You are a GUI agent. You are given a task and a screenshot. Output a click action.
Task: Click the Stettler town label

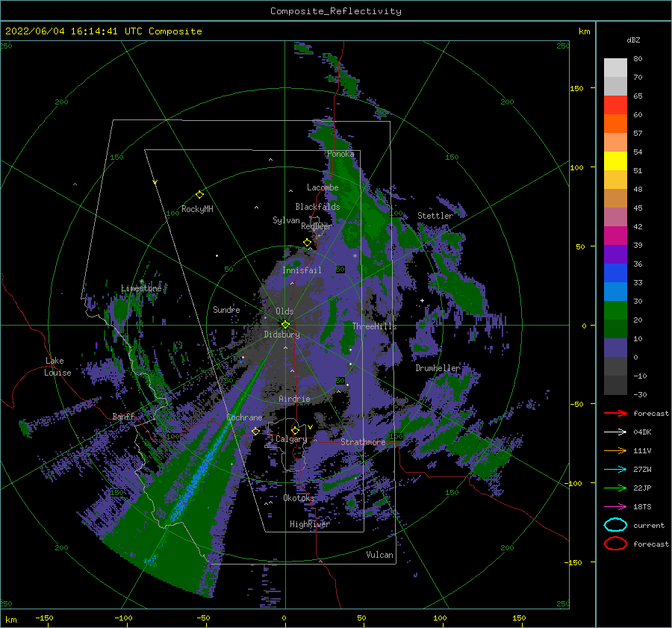[x=435, y=216]
